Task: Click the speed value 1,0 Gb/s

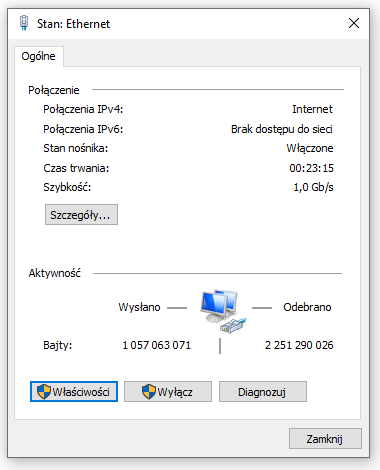Action: [x=313, y=187]
